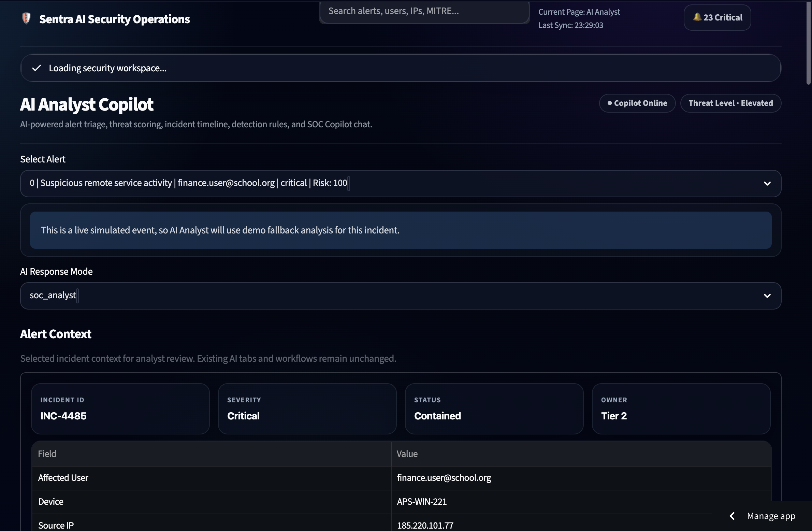This screenshot has width=812, height=531.
Task: Select 185.220.101.77 source IP value
Action: (425, 526)
